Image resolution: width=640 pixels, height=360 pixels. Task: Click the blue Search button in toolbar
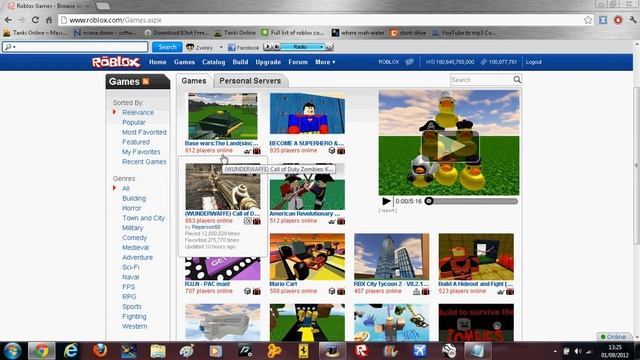coord(167,47)
